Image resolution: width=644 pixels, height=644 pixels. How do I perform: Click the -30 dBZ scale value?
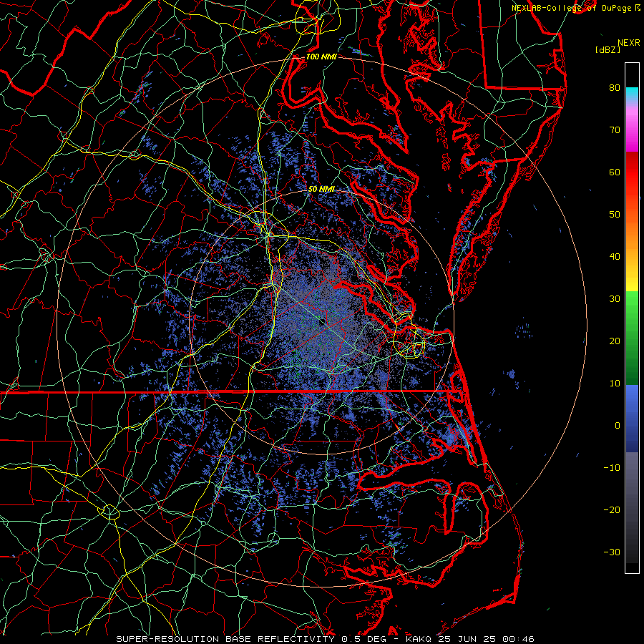612,552
